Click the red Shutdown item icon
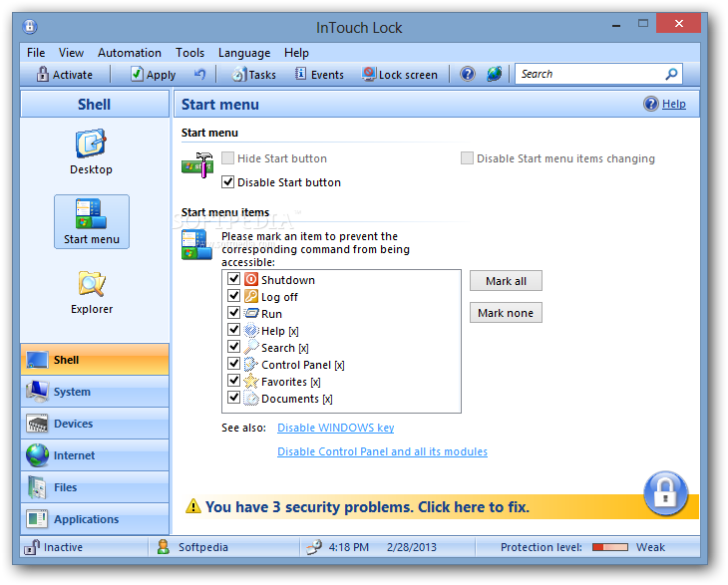Screen dimensions: 728x585 pyautogui.click(x=251, y=279)
